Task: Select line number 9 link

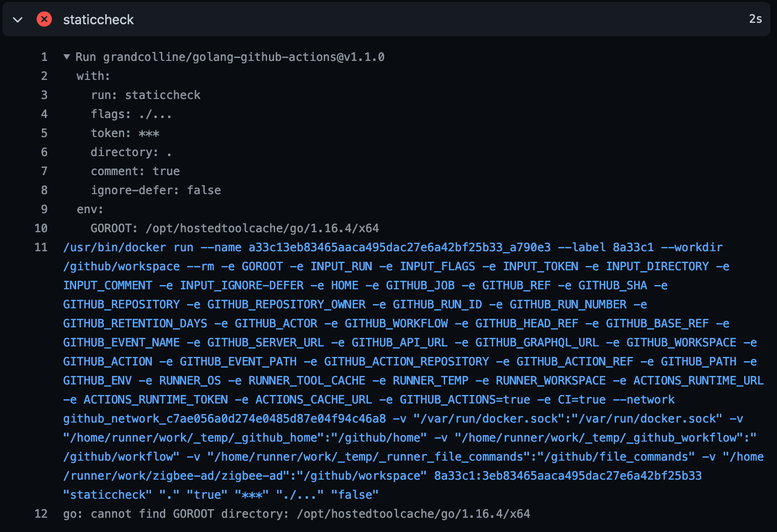Action: tap(44, 209)
